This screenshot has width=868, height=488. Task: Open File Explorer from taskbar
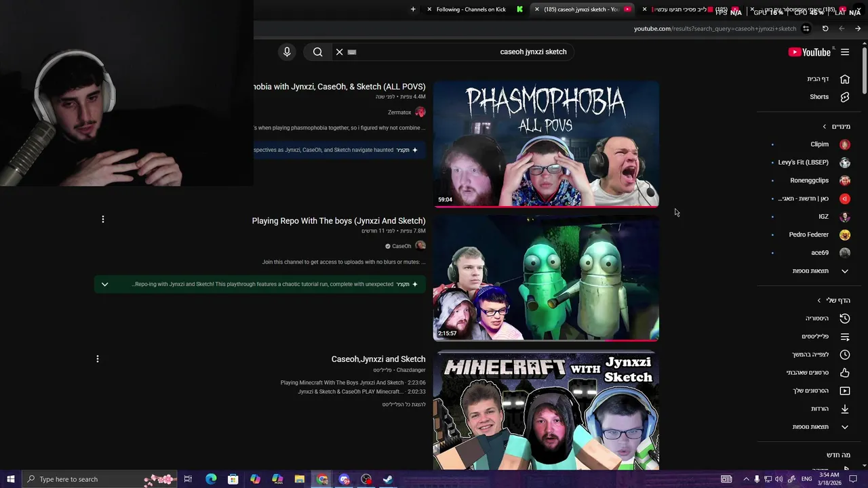(299, 479)
